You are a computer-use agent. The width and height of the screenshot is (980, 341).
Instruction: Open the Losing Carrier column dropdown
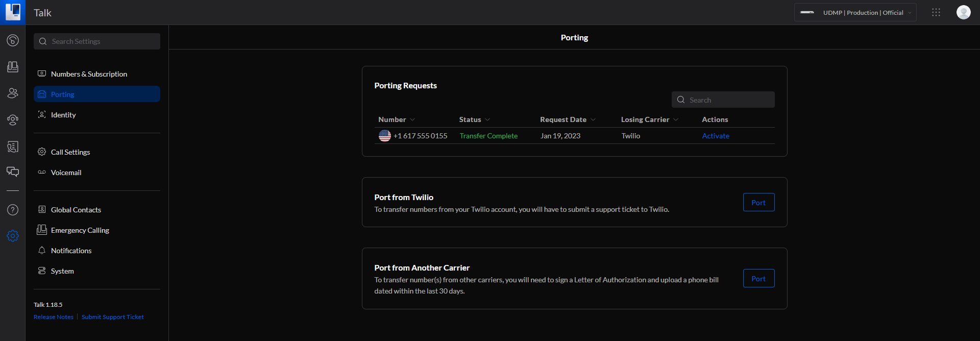click(x=676, y=120)
